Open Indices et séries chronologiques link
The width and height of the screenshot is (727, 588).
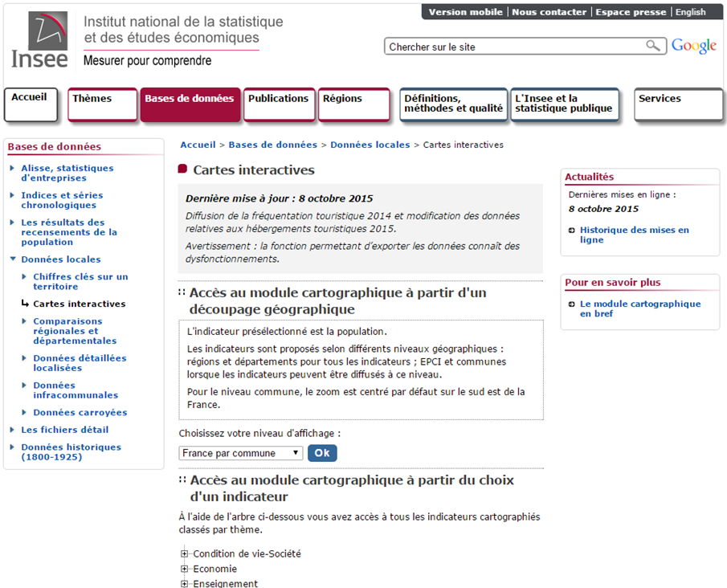click(x=62, y=200)
